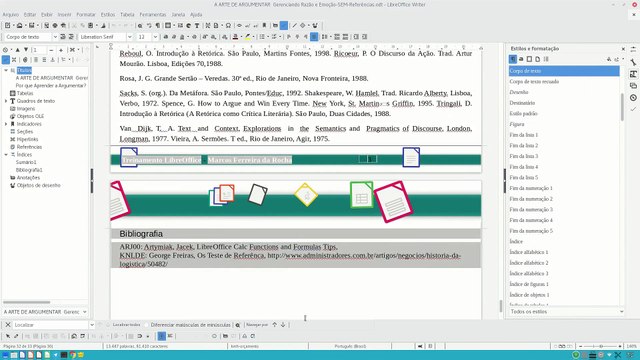Open the Exibir menu
Screen dimensions: 640x360
tap(47, 14)
